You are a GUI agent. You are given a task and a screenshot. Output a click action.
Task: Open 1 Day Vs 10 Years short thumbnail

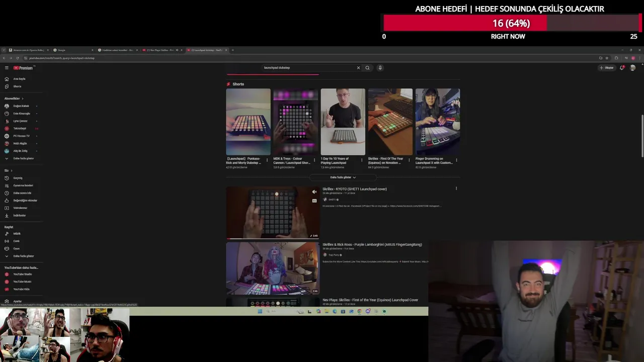tap(343, 122)
